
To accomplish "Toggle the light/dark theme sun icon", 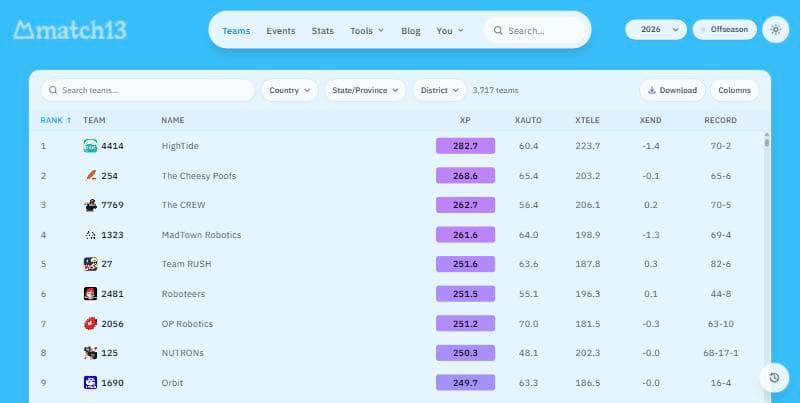I will [776, 30].
